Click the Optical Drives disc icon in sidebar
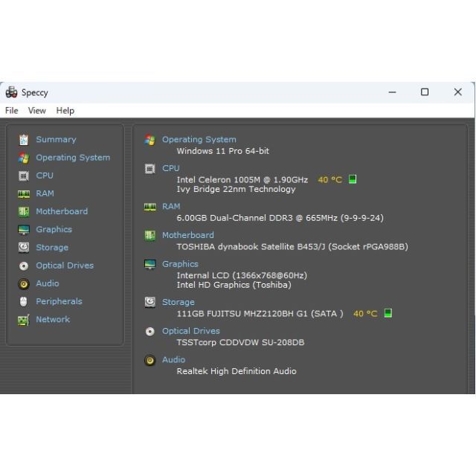476x476 pixels. (24, 266)
